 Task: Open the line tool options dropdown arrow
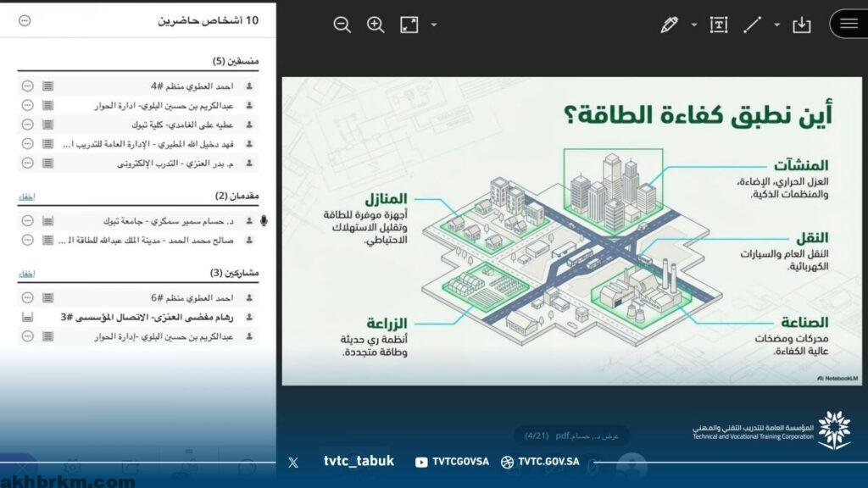(x=776, y=25)
